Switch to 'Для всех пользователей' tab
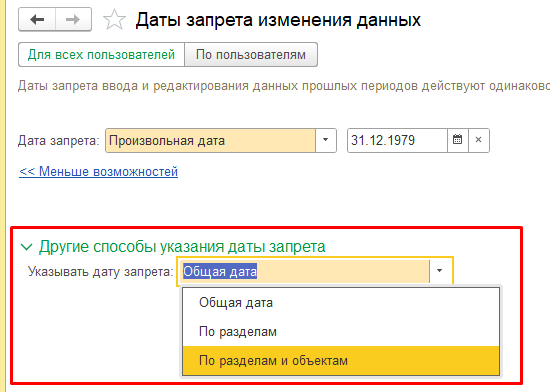The height and width of the screenshot is (392, 550). coord(101,55)
